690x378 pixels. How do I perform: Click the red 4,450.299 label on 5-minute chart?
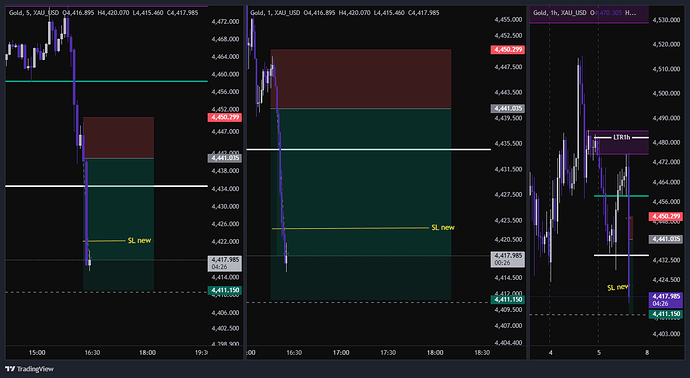coord(224,117)
